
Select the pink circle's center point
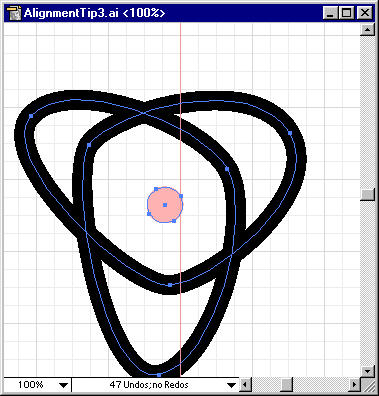click(x=165, y=205)
